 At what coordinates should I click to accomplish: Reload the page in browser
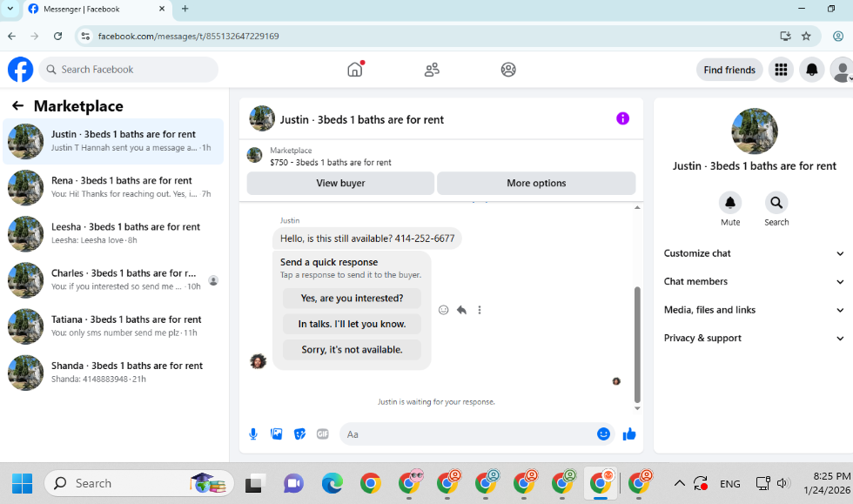click(x=57, y=36)
